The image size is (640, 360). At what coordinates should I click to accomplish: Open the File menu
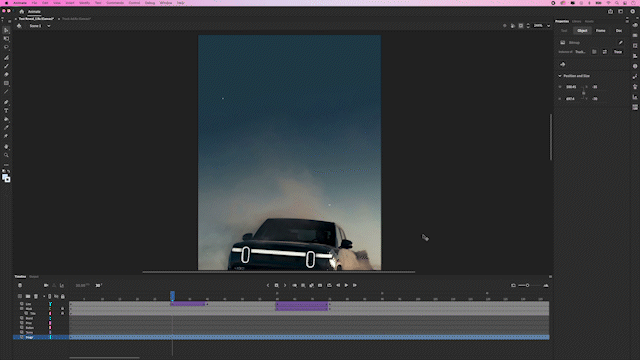[x=34, y=3]
